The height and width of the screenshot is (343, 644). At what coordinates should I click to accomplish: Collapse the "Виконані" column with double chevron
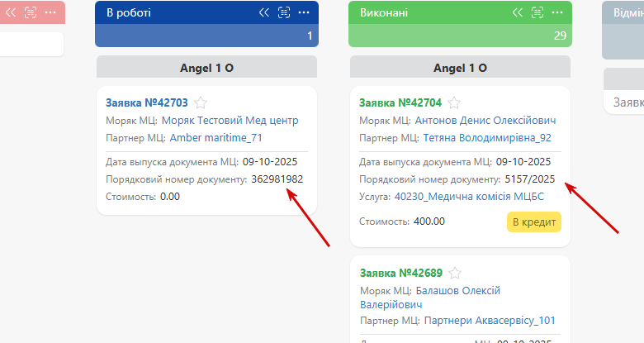coord(518,12)
